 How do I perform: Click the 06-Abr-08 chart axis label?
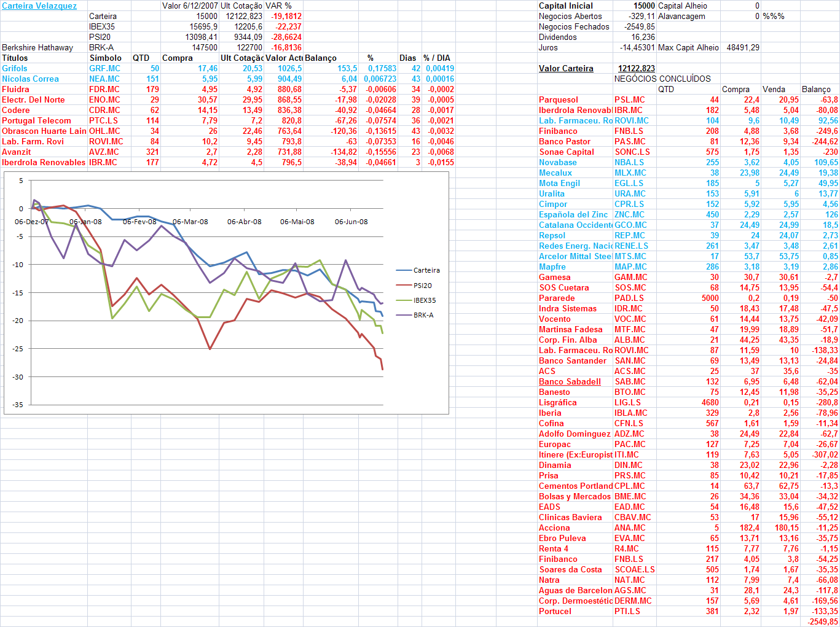[x=244, y=222]
